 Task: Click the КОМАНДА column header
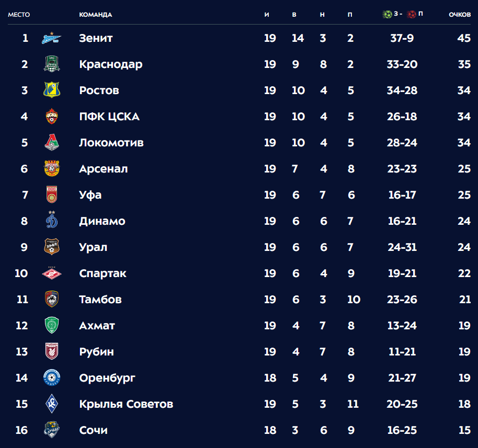pos(95,15)
